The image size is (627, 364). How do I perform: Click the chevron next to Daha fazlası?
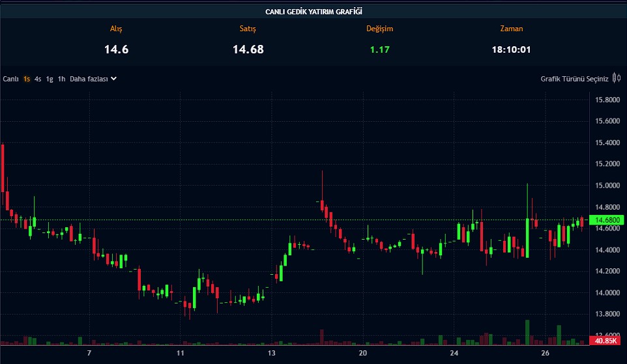point(113,79)
